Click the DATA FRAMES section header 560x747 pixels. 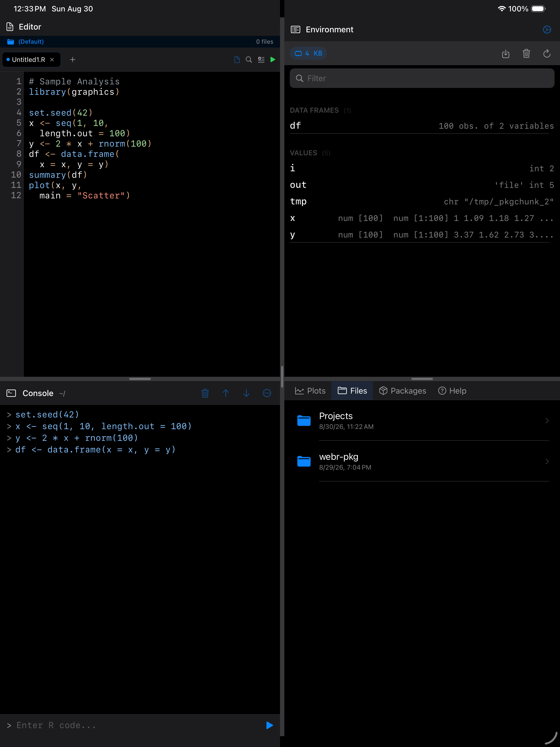point(314,110)
